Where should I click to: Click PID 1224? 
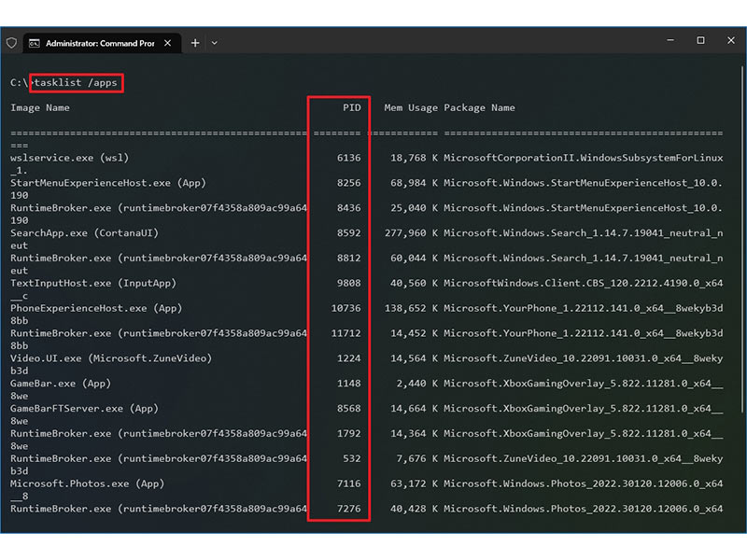pos(348,358)
